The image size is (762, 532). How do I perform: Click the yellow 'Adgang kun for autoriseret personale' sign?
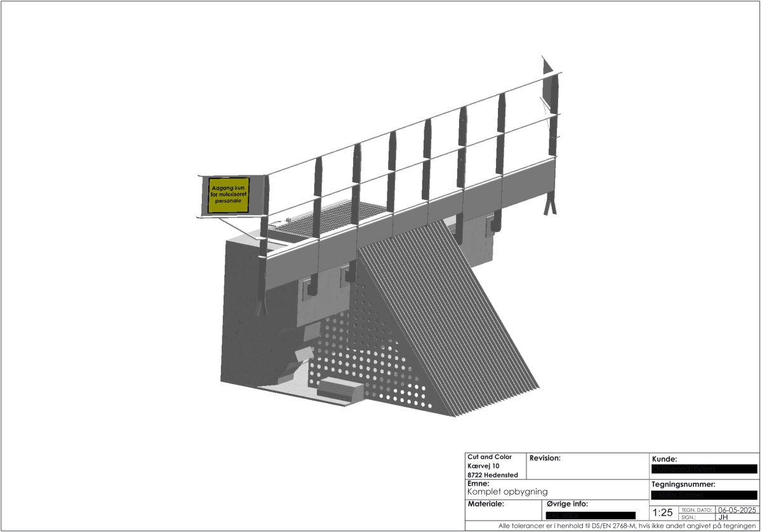(x=229, y=196)
